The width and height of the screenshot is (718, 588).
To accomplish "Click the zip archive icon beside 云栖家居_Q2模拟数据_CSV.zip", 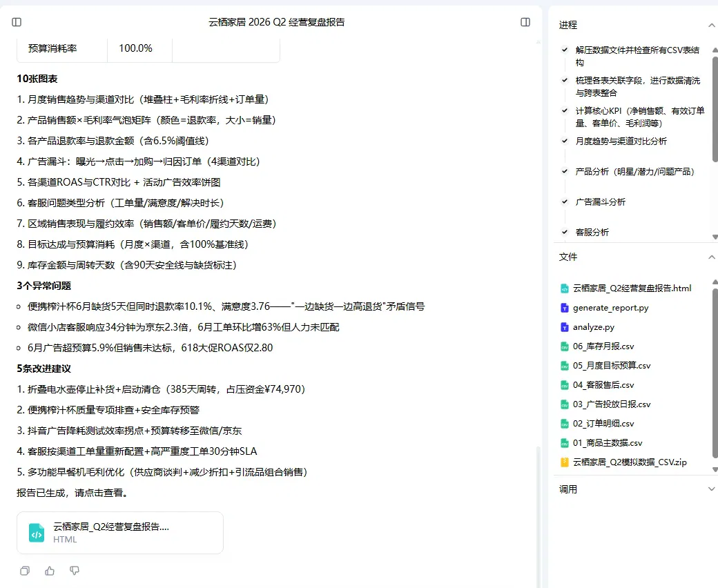I will pos(565,462).
